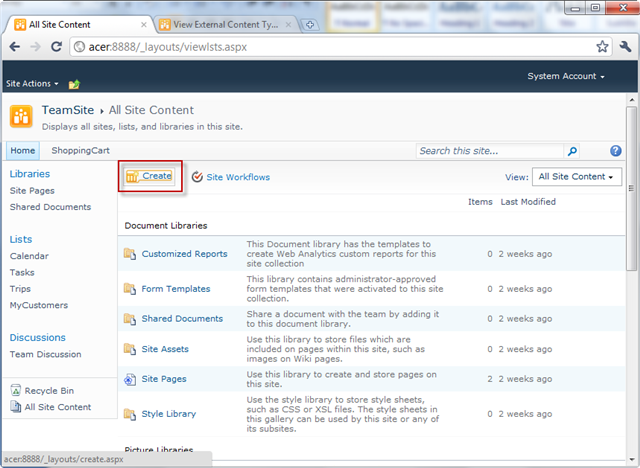Click the Style Library folder icon
640x468 pixels.
(130, 414)
